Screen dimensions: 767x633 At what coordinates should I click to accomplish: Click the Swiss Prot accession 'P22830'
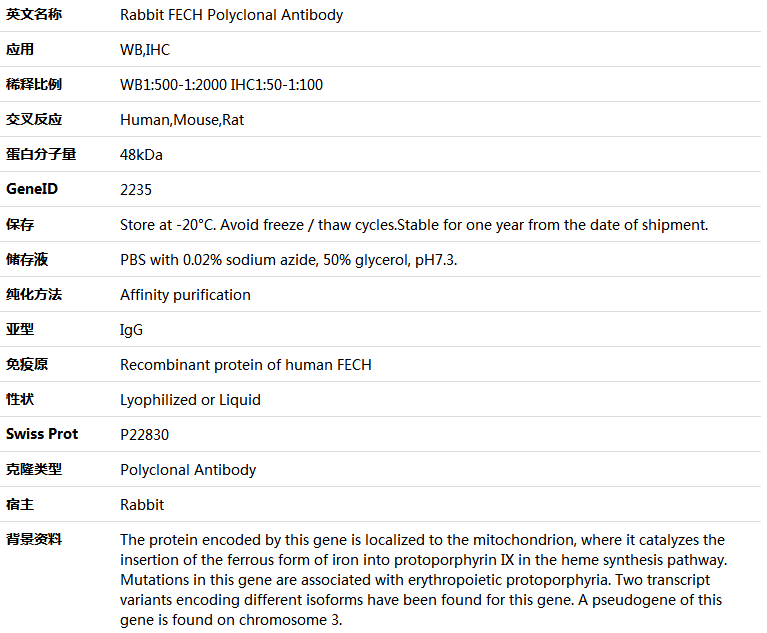pyautogui.click(x=143, y=435)
